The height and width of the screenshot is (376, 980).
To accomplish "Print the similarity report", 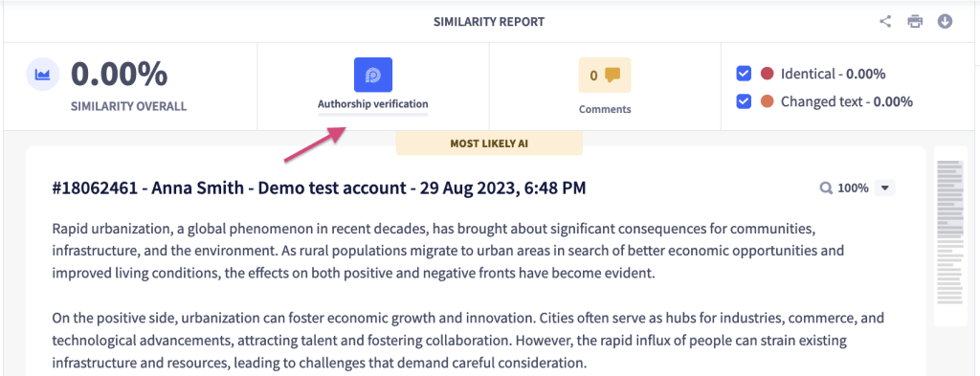I will pyautogui.click(x=915, y=22).
